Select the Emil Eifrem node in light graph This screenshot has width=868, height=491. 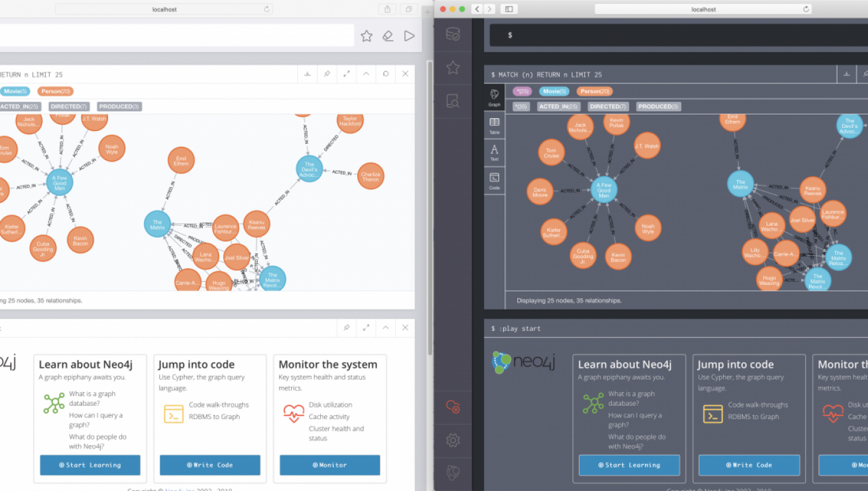pos(181,161)
